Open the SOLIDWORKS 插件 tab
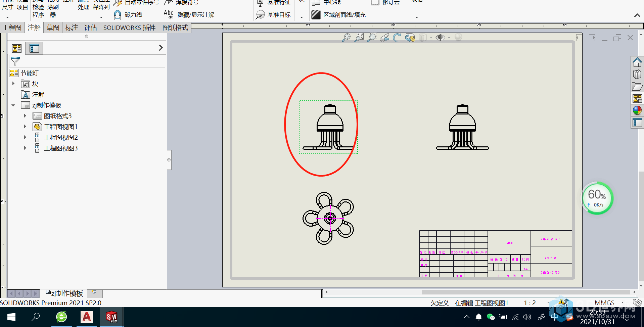 point(129,28)
